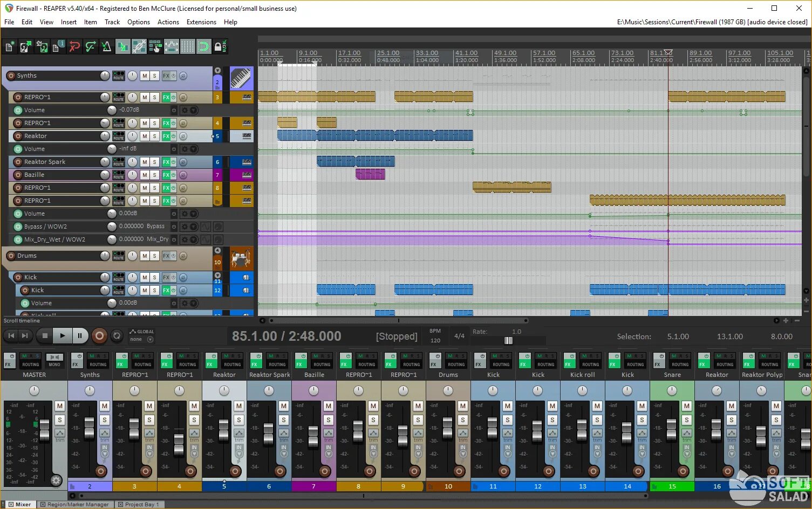Toggle auto-crossfade toolbar icon
Screen dimensions: 812x509
(x=123, y=47)
